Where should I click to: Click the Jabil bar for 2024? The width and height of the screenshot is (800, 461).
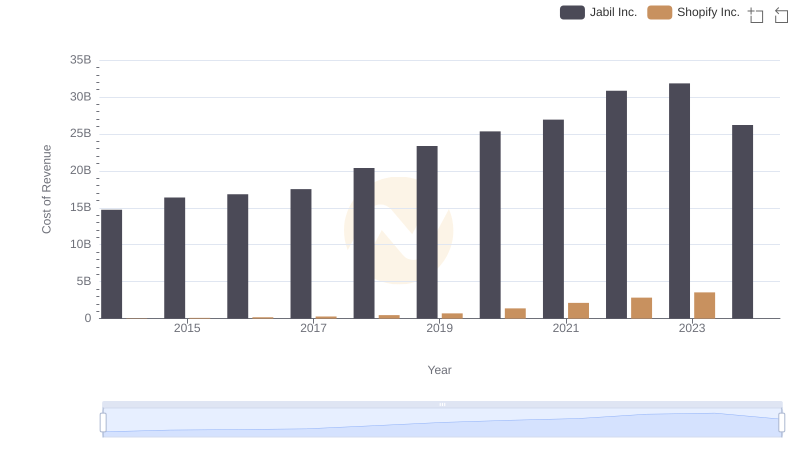point(742,222)
